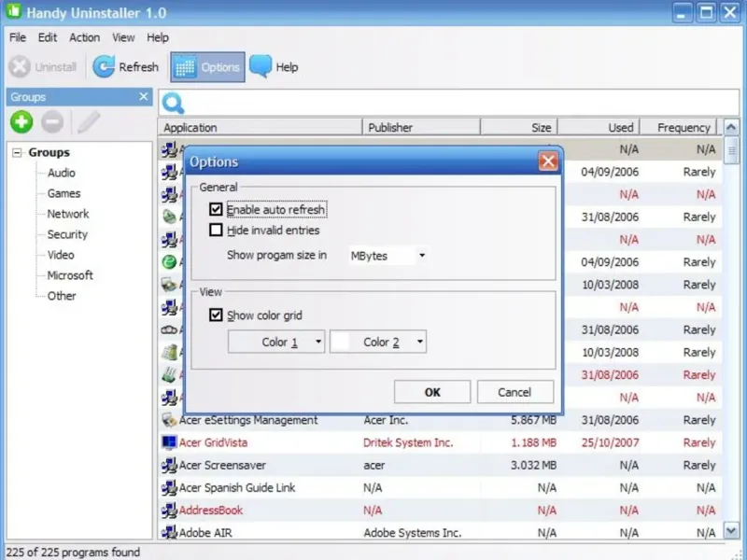Screen dimensions: 747x560
Task: Check Hide invalid entries option
Action: tap(216, 230)
